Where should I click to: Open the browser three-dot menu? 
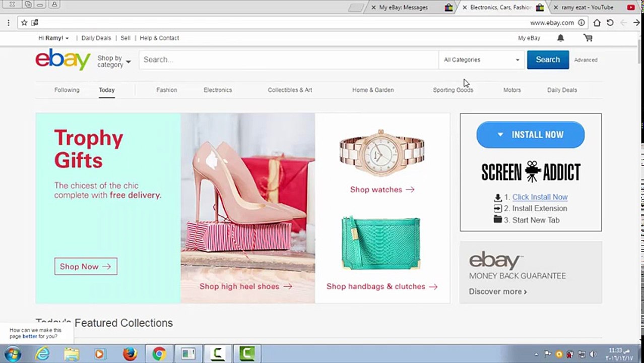9,23
